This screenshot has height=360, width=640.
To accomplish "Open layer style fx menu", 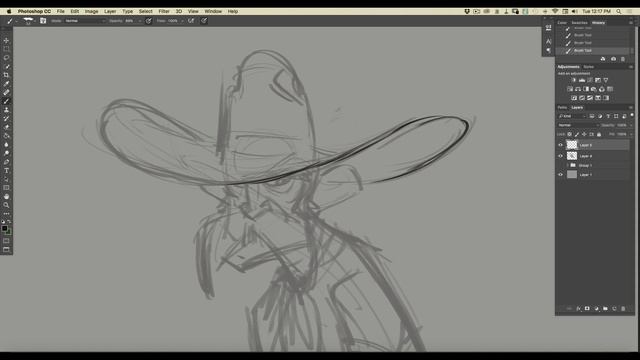I will tap(578, 309).
